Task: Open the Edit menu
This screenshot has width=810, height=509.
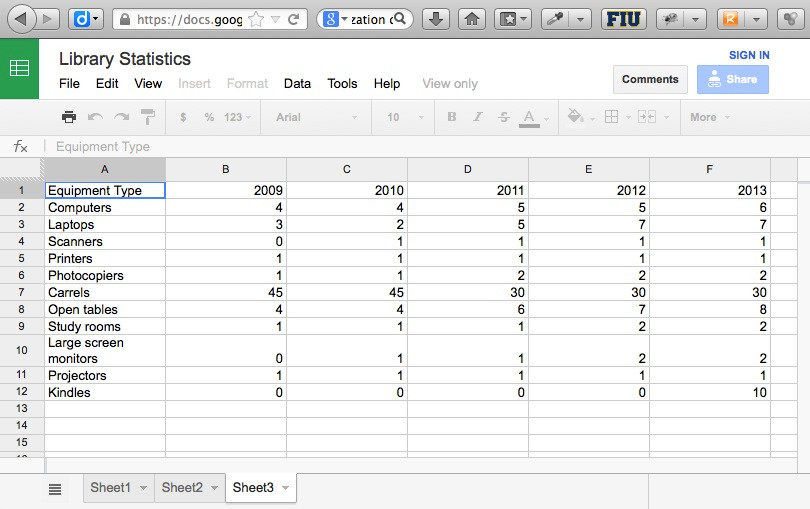Action: point(107,84)
